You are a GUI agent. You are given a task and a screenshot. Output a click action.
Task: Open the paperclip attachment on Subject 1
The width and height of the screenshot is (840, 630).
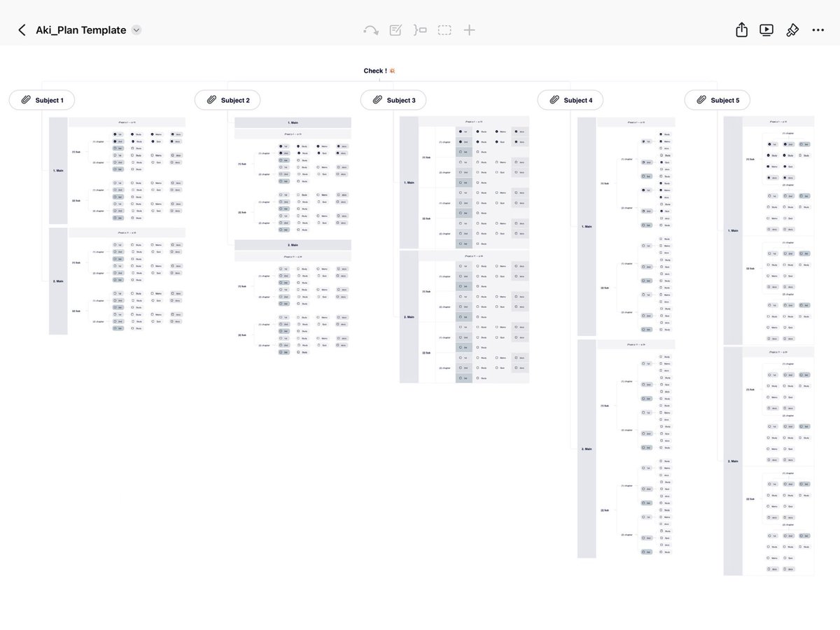[x=25, y=100]
